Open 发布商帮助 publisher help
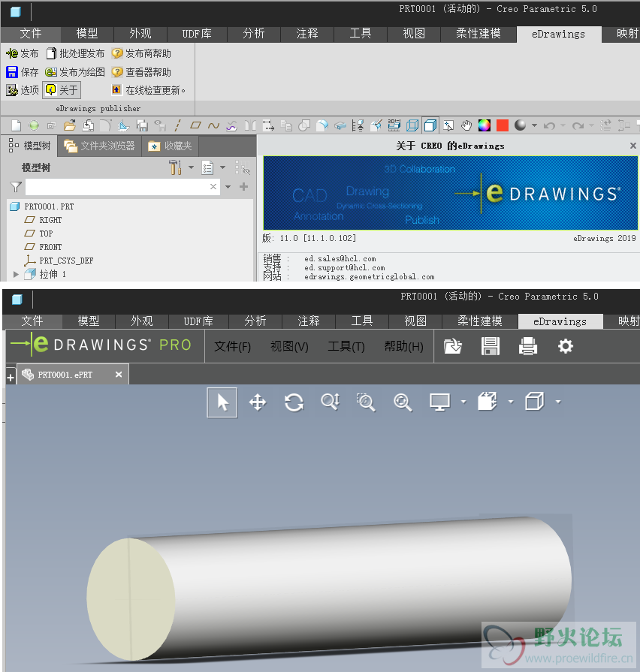The height and width of the screenshot is (672, 640). 141,53
